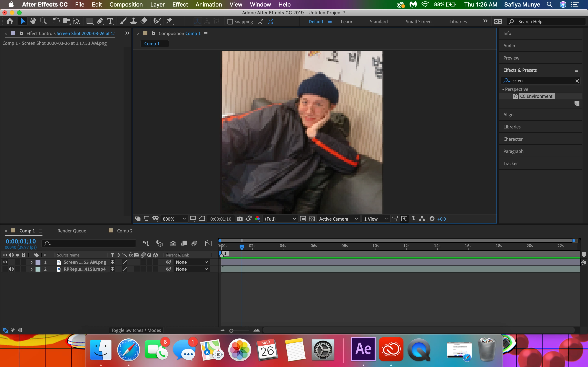The height and width of the screenshot is (367, 588).
Task: Select the Type tool
Action: pyautogui.click(x=110, y=21)
